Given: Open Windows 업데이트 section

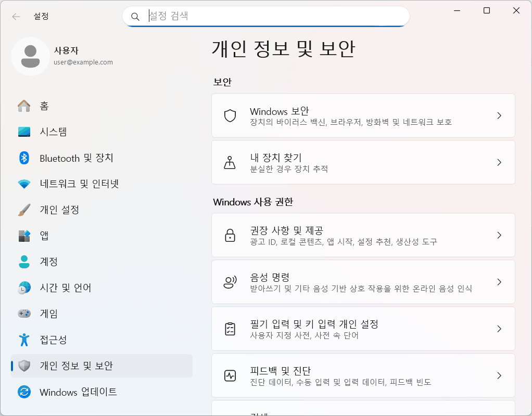Looking at the screenshot, I should point(102,392).
